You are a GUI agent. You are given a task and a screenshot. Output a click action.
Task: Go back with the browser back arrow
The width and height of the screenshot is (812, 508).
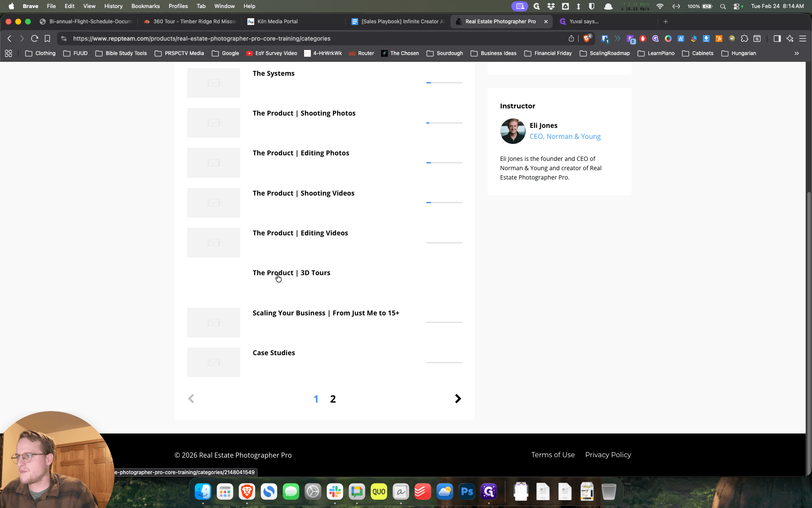(x=9, y=39)
